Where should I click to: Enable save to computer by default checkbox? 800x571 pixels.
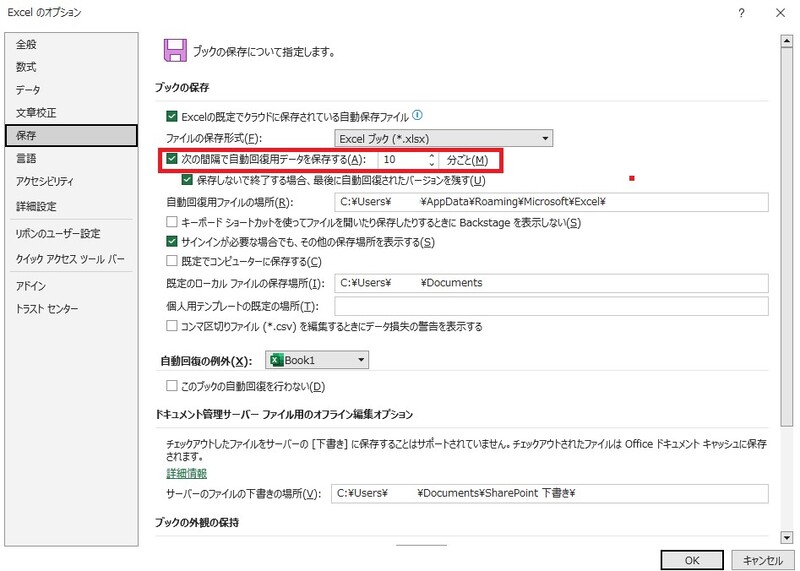(172, 261)
